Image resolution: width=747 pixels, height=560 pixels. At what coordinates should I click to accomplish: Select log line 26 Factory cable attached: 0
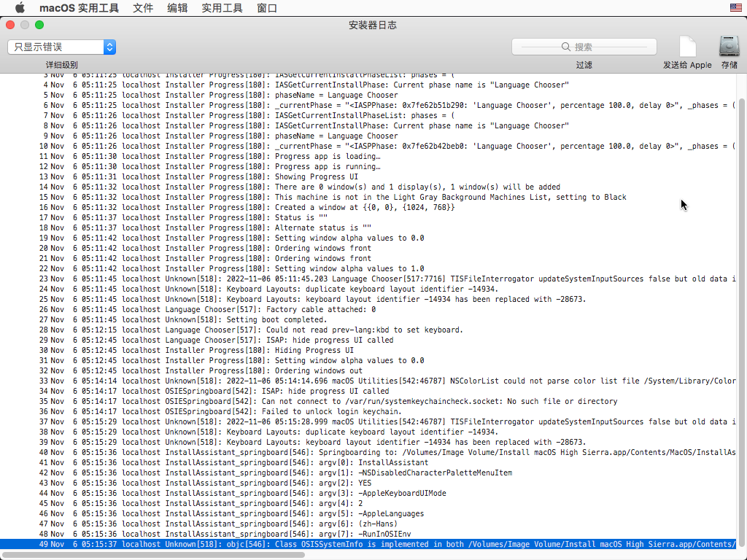point(368,309)
